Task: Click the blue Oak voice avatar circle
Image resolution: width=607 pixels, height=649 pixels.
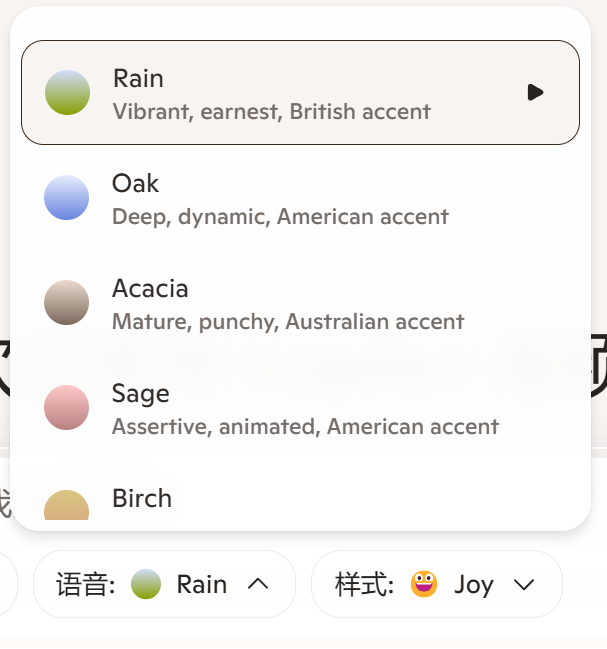Action: pyautogui.click(x=67, y=197)
